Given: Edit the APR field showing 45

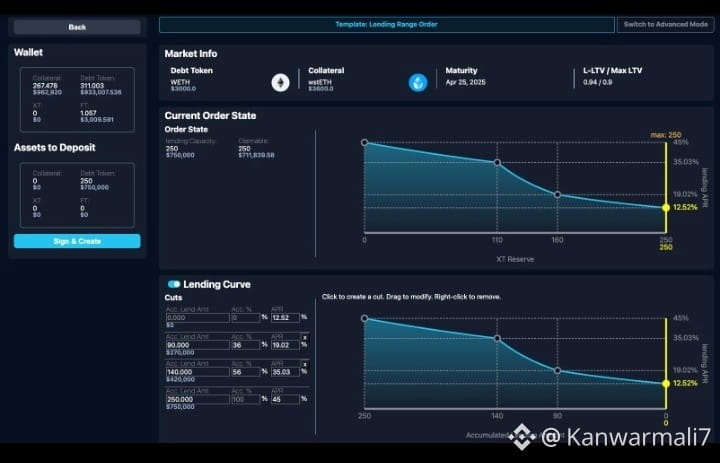Looking at the screenshot, I should click(x=285, y=400).
